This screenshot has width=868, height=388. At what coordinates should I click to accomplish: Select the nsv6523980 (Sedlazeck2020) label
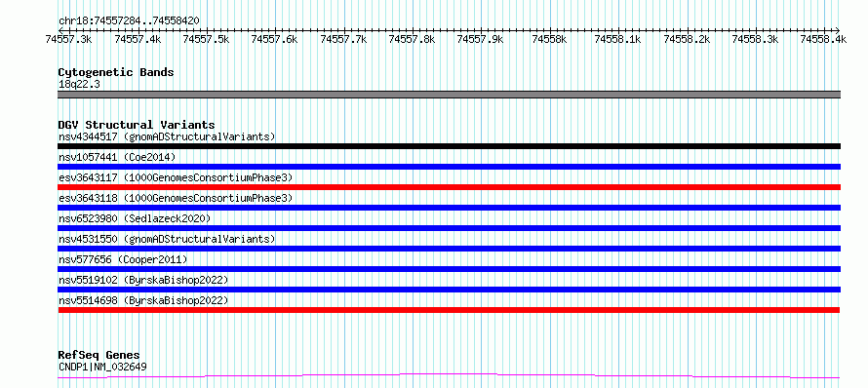pyautogui.click(x=135, y=218)
